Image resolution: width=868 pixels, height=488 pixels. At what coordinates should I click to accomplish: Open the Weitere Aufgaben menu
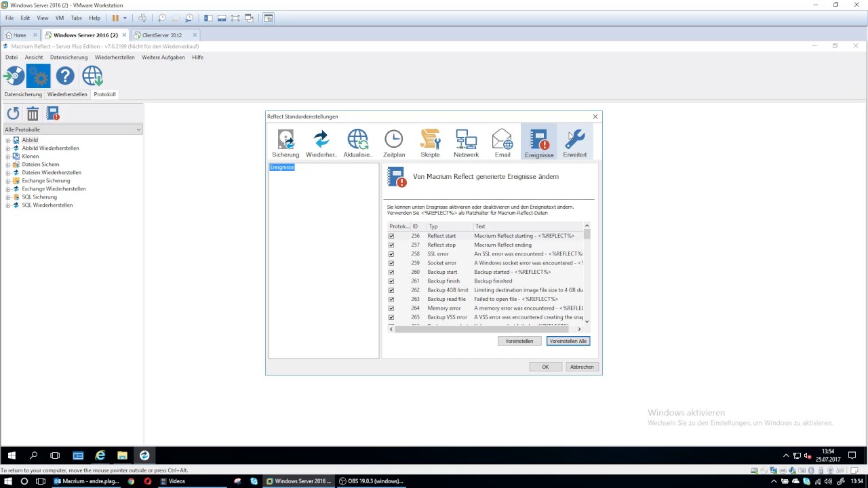pos(163,57)
